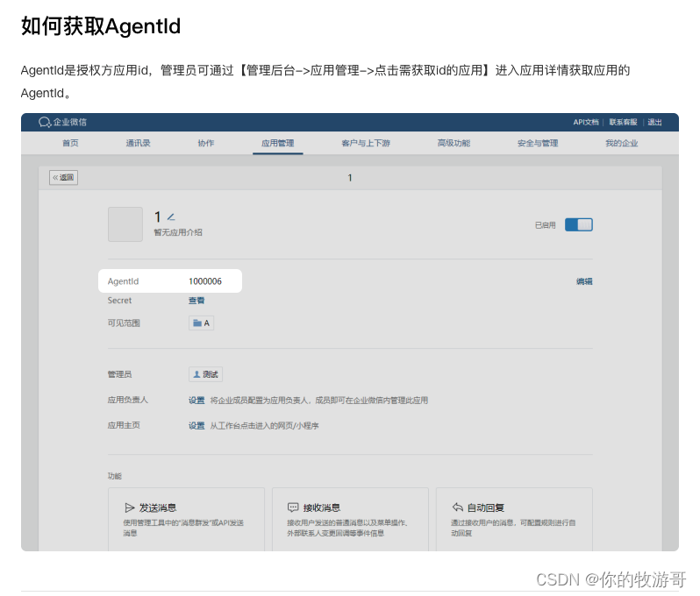Open the 通讯录 tab
Image resolution: width=700 pixels, height=596 pixels.
tap(139, 143)
